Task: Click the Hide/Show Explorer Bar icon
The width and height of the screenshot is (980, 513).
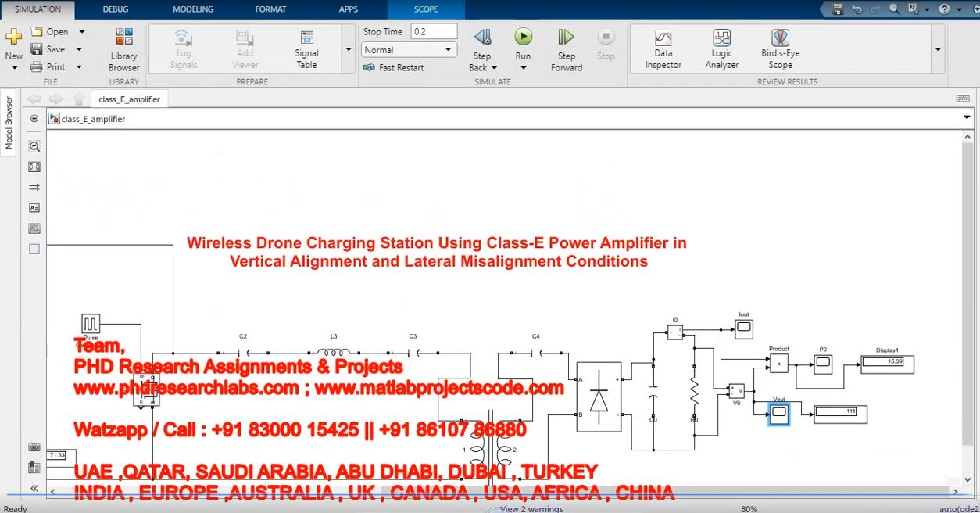Action: (x=34, y=119)
